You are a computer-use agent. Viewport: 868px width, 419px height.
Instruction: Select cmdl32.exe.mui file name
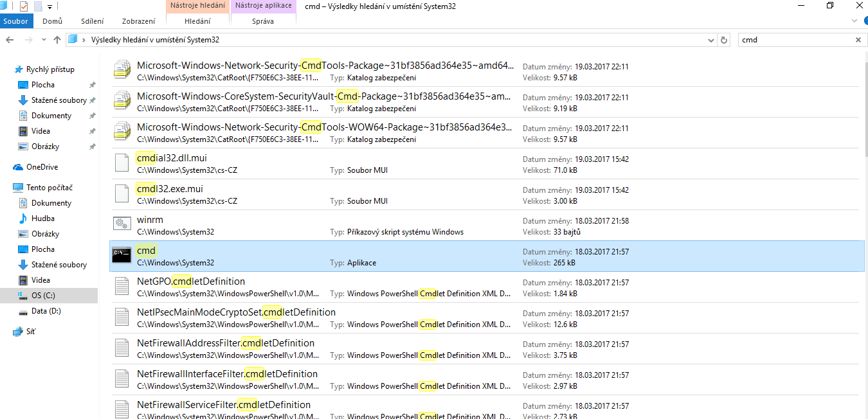point(170,189)
